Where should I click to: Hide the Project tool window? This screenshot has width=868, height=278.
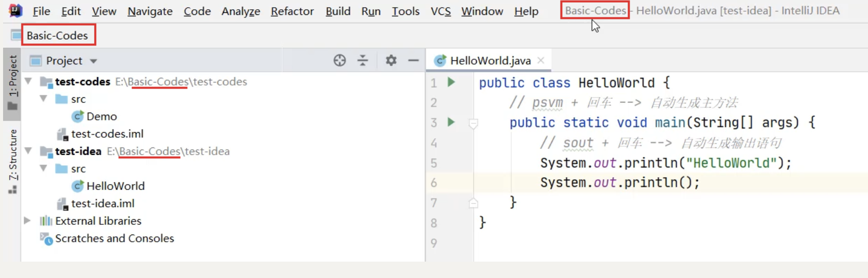(413, 60)
